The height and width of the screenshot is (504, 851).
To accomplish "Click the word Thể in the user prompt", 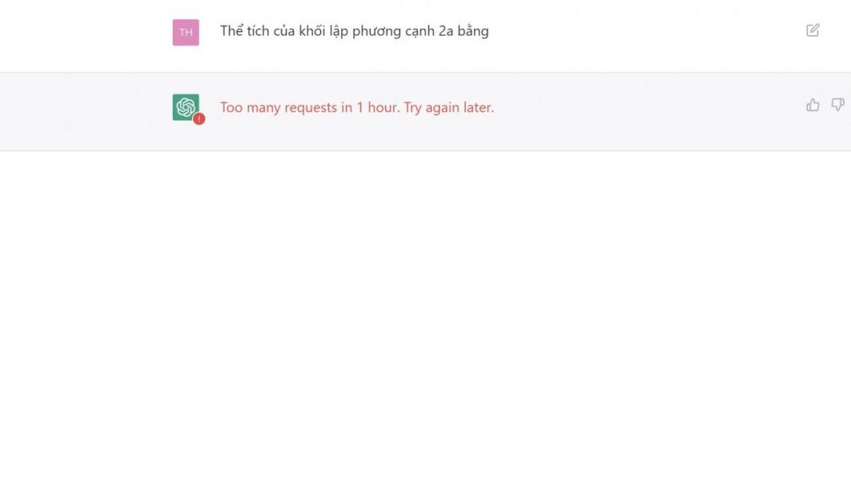I will tap(231, 31).
